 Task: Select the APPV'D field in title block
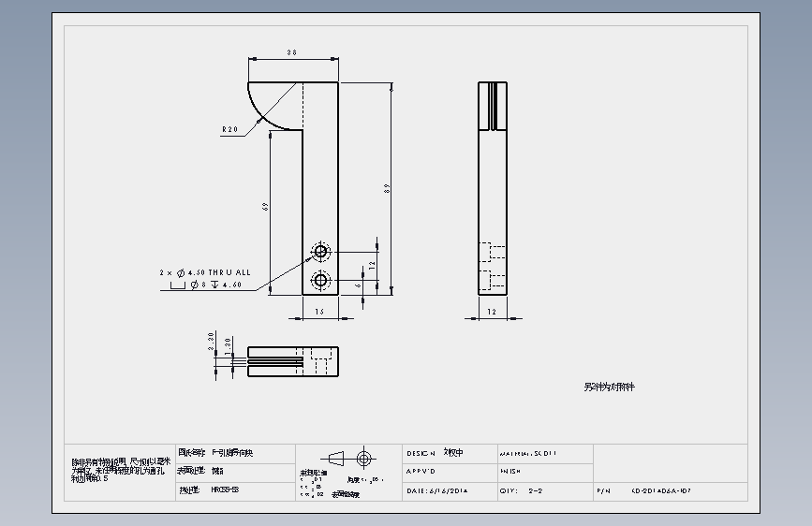pos(450,472)
